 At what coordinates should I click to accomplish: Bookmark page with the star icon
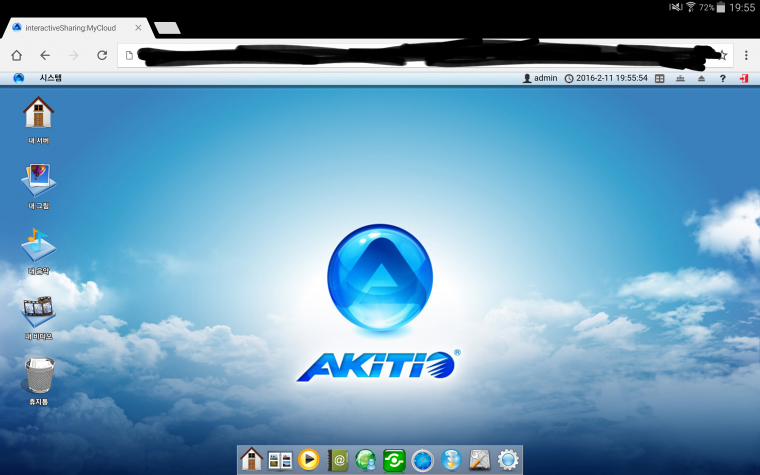[x=723, y=55]
